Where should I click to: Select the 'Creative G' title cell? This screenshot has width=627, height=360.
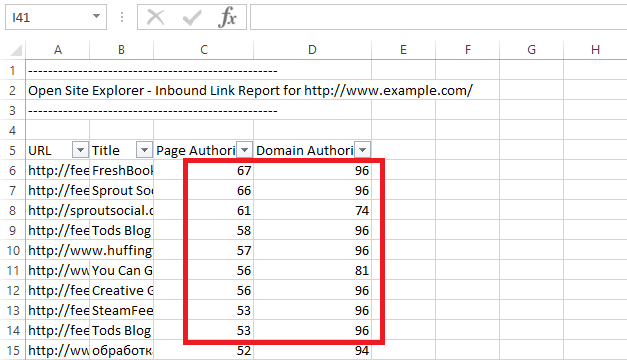coord(122,290)
